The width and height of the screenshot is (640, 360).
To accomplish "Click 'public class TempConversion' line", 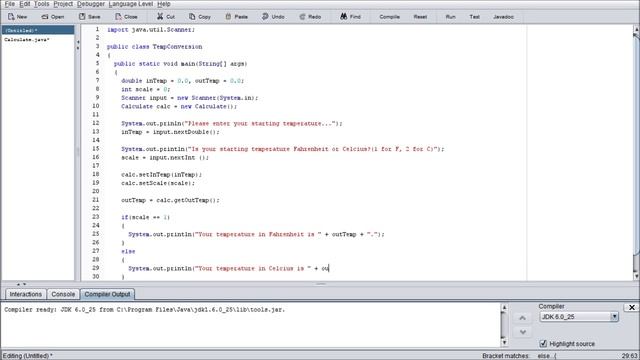I will pyautogui.click(x=154, y=47).
